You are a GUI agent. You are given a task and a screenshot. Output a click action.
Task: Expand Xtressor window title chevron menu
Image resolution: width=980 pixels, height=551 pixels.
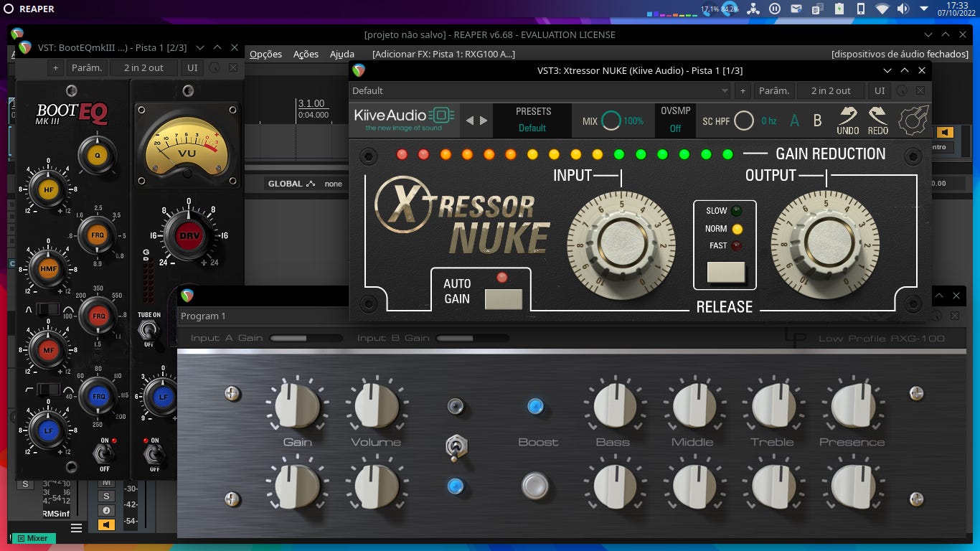(x=887, y=70)
